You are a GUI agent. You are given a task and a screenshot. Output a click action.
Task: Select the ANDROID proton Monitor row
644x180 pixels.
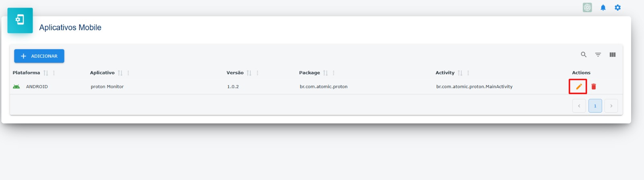point(316,87)
